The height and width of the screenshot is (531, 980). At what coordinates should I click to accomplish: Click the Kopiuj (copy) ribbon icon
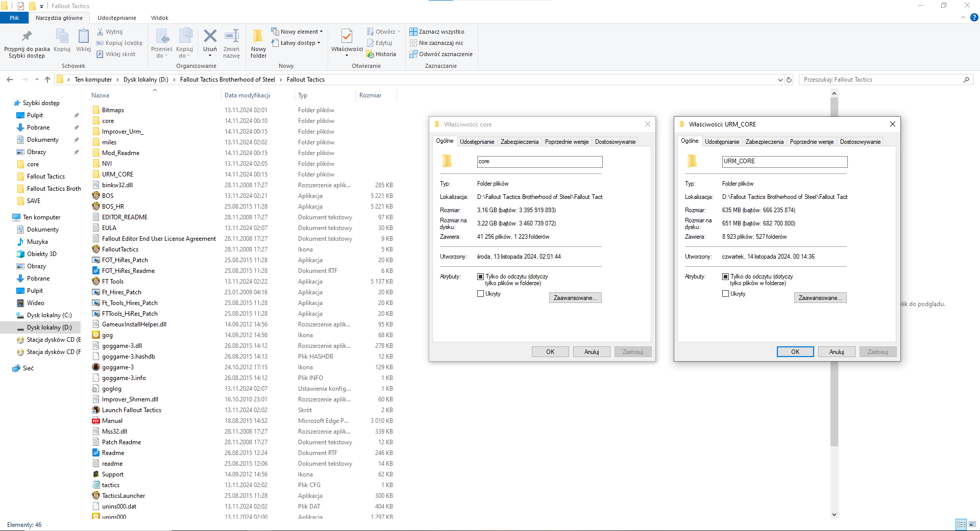[x=62, y=37]
